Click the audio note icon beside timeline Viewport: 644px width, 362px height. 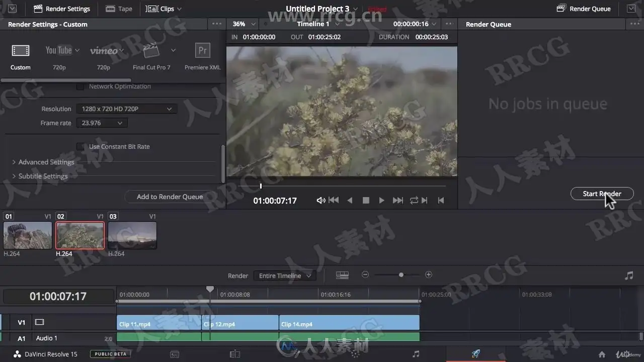[x=629, y=276]
